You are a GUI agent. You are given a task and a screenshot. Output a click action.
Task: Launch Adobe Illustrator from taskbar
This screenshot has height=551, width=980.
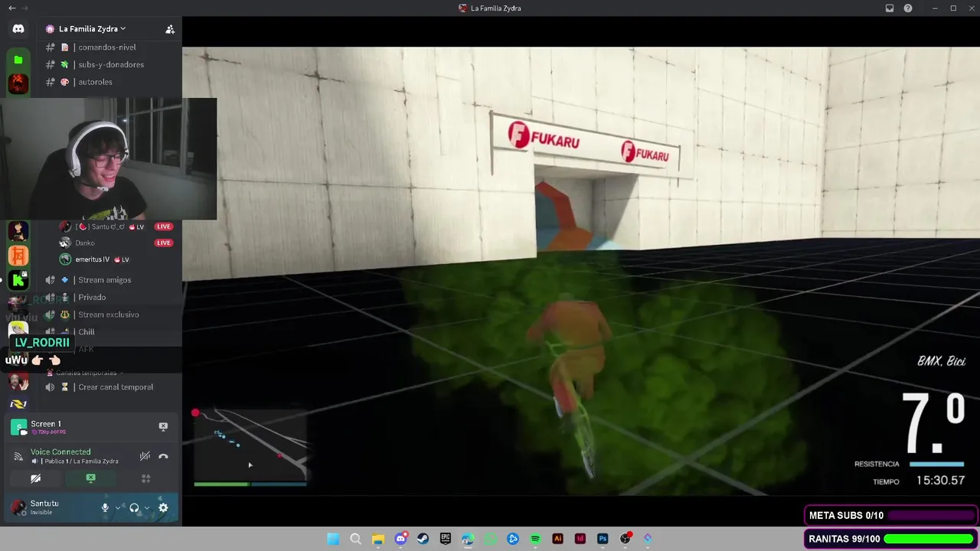coord(557,539)
